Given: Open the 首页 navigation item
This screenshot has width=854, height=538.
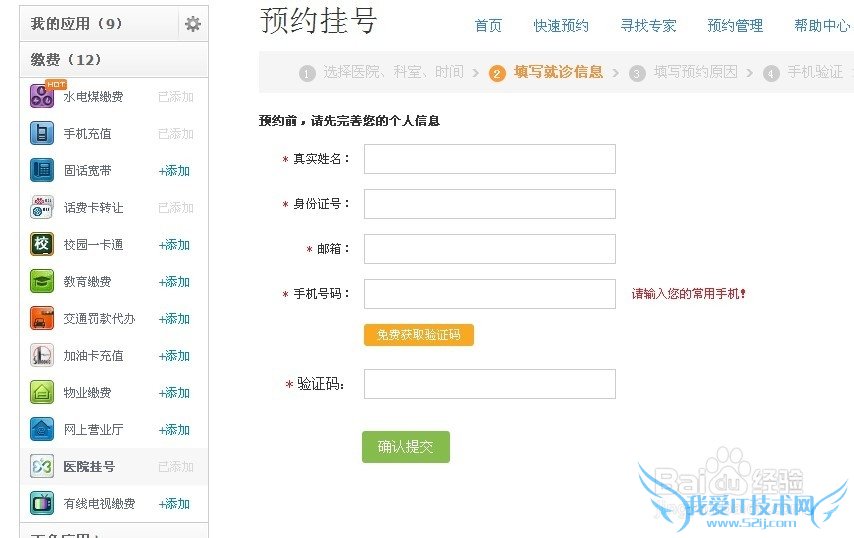Looking at the screenshot, I should tap(488, 26).
